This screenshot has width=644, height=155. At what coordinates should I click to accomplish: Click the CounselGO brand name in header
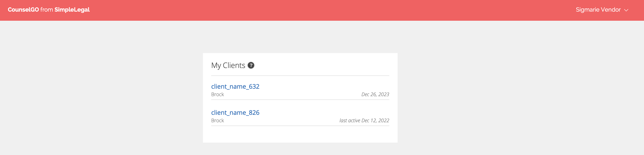pos(23,10)
